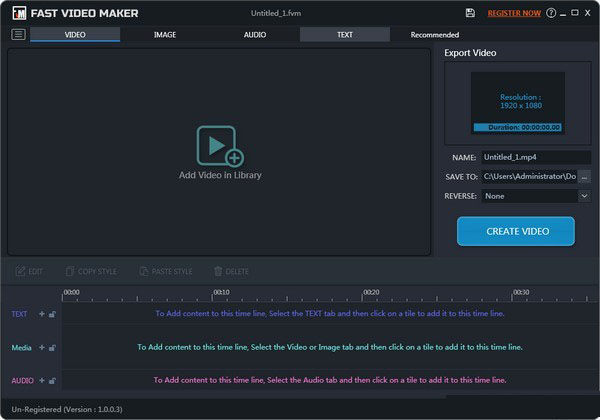This screenshot has width=600, height=420.
Task: Follow the REGISTER NOW link
Action: 514,13
